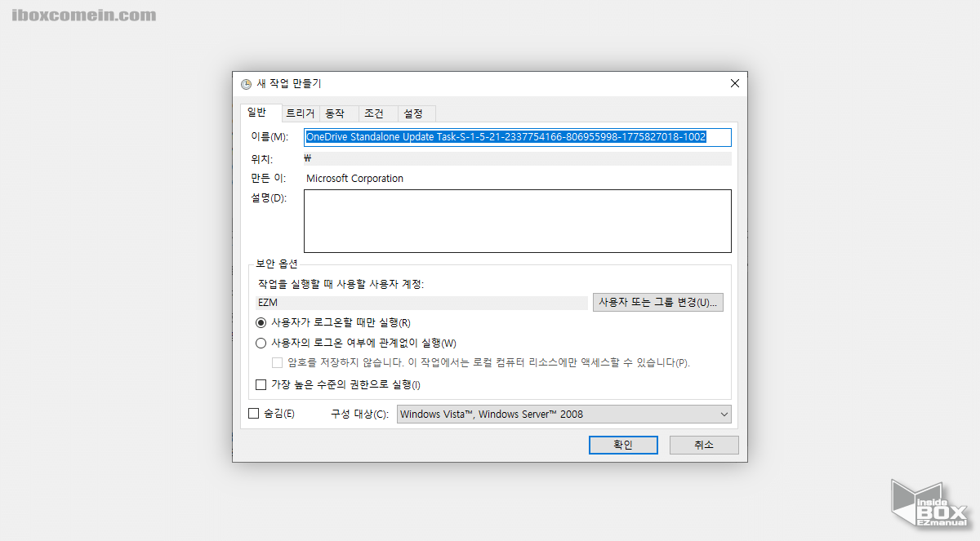980x541 pixels.
Task: Open the 조건 tab
Action: [x=376, y=113]
